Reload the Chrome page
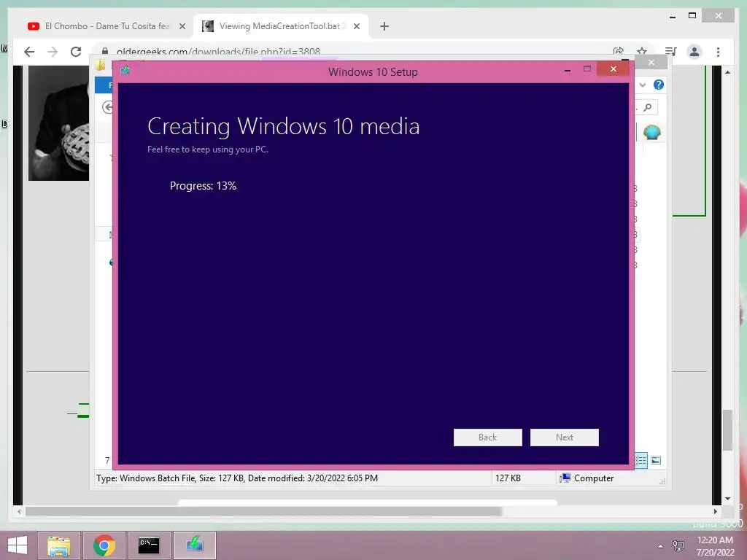This screenshot has width=747, height=560. click(76, 52)
